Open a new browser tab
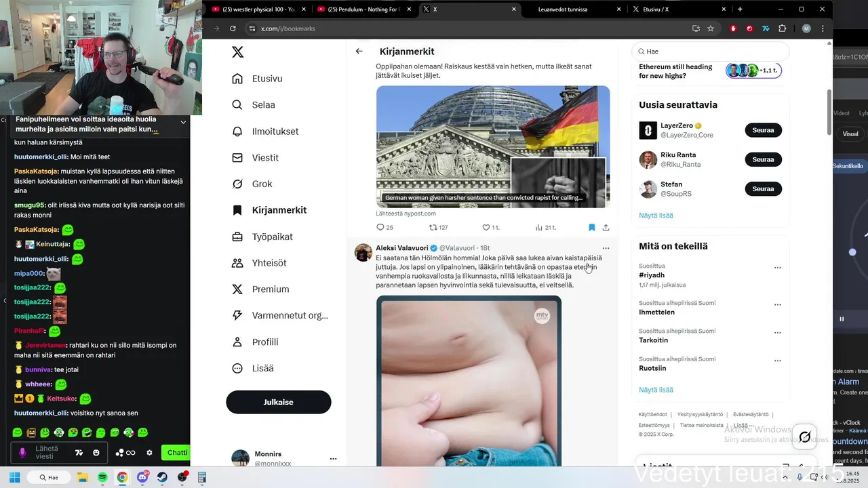Image resolution: width=868 pixels, height=488 pixels. tap(740, 9)
